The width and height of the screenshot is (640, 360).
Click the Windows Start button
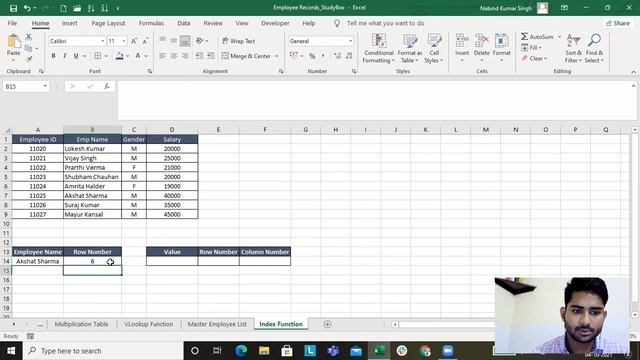pyautogui.click(x=11, y=351)
